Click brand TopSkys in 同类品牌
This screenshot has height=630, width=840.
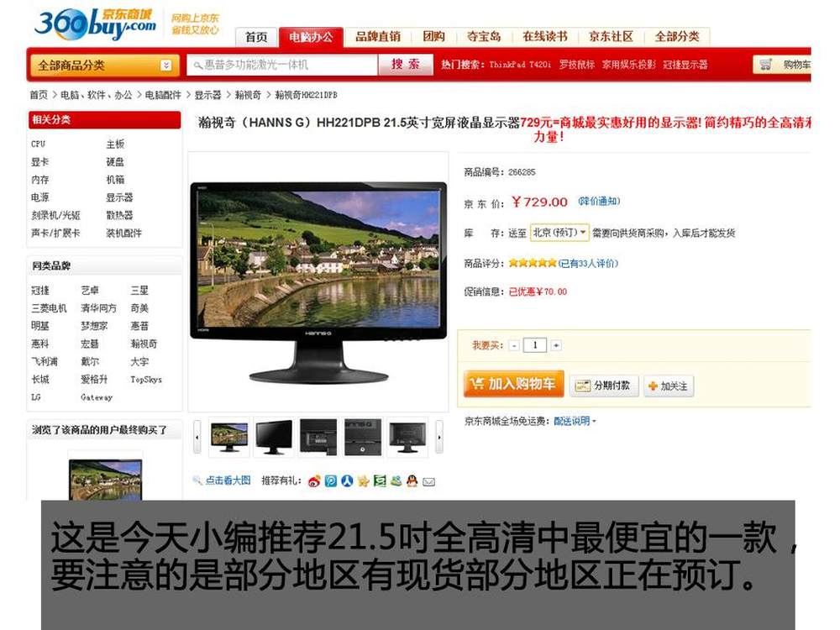146,380
